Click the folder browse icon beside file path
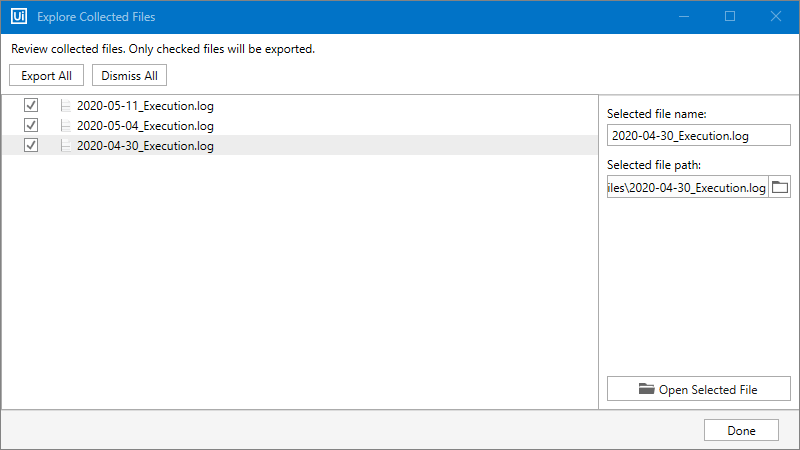The width and height of the screenshot is (800, 450). click(x=780, y=187)
